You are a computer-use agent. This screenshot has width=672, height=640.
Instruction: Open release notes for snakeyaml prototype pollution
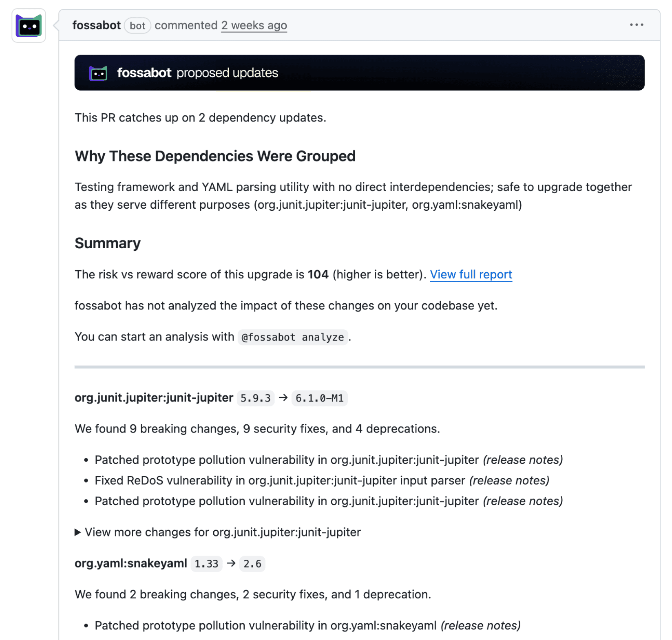pyautogui.click(x=480, y=625)
